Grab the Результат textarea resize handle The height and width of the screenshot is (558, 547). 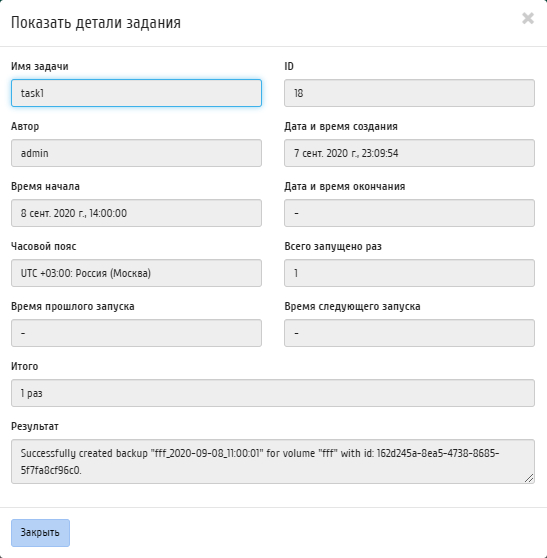[529, 478]
